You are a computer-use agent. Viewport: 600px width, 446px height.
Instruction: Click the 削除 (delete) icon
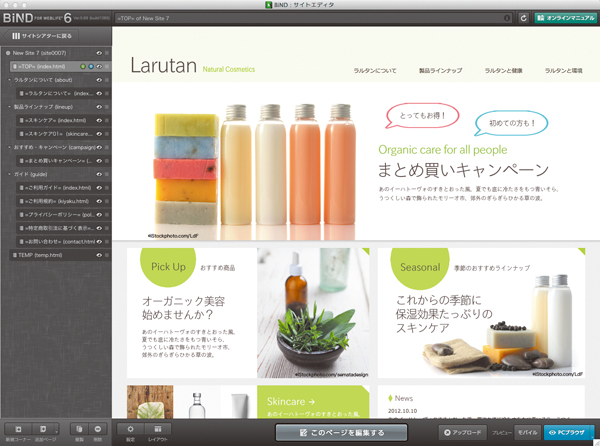pyautogui.click(x=98, y=429)
